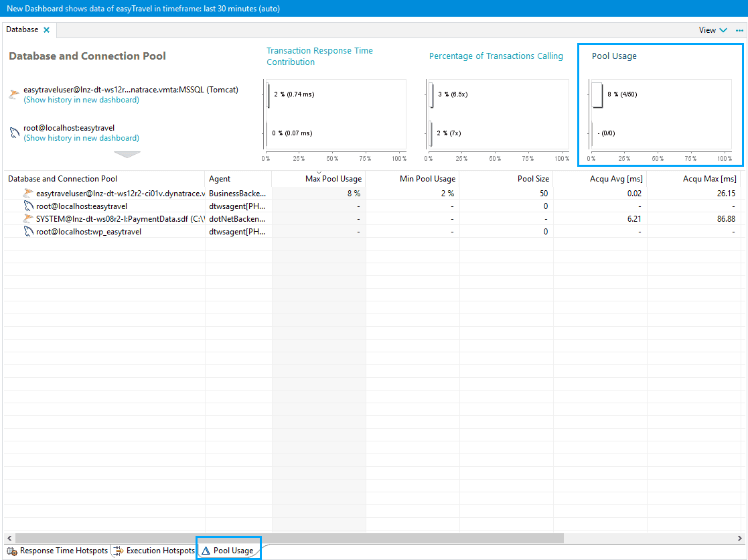Select the Database tab label

[22, 29]
